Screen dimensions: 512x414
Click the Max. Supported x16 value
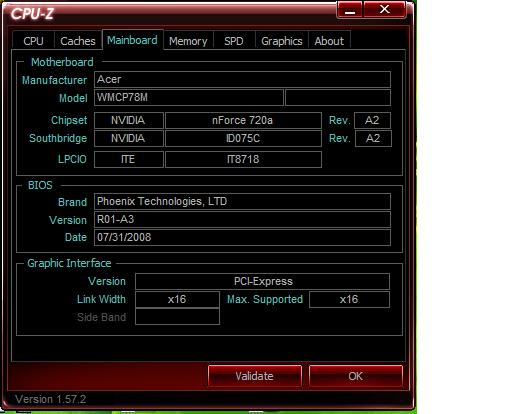pyautogui.click(x=349, y=299)
